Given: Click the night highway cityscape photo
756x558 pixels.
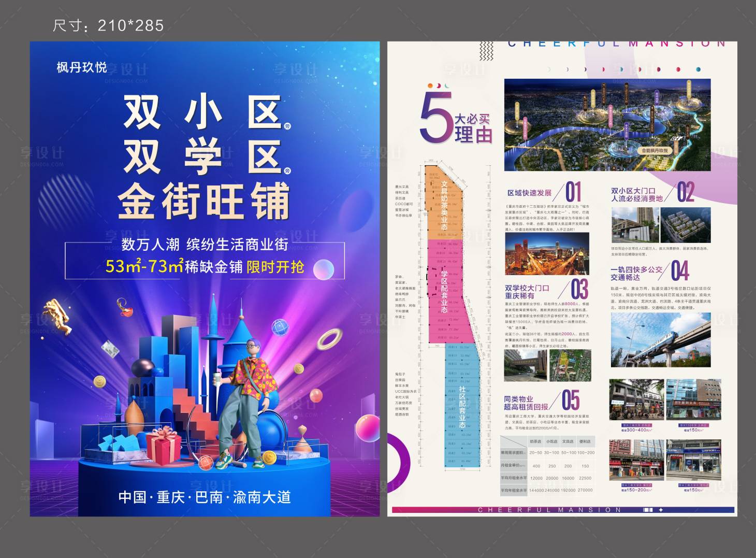Looking at the screenshot, I should pyautogui.click(x=547, y=253).
